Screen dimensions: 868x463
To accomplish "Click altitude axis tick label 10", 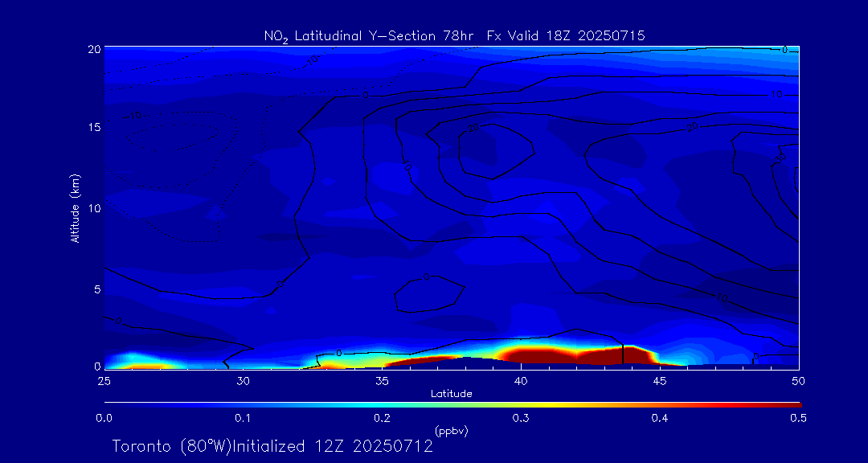I will pyautogui.click(x=94, y=208).
